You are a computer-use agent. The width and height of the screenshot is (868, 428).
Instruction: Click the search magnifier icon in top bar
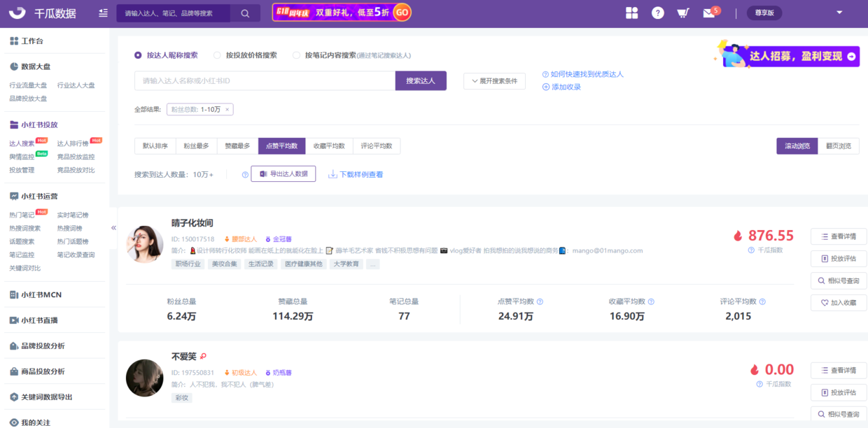click(245, 13)
